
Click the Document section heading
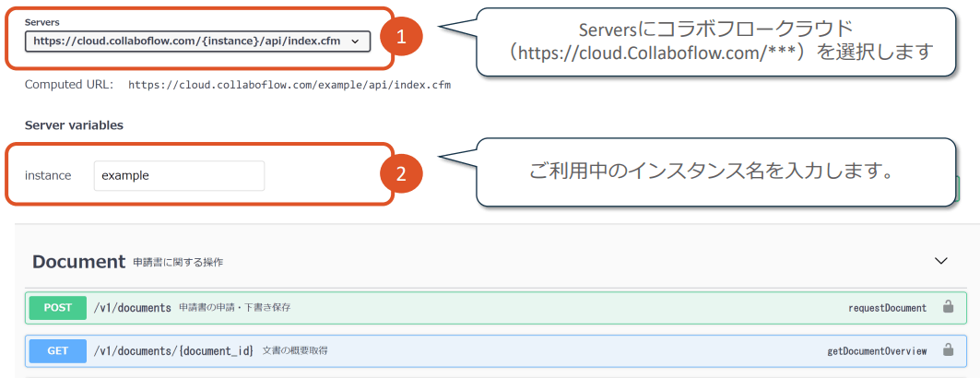click(x=78, y=262)
